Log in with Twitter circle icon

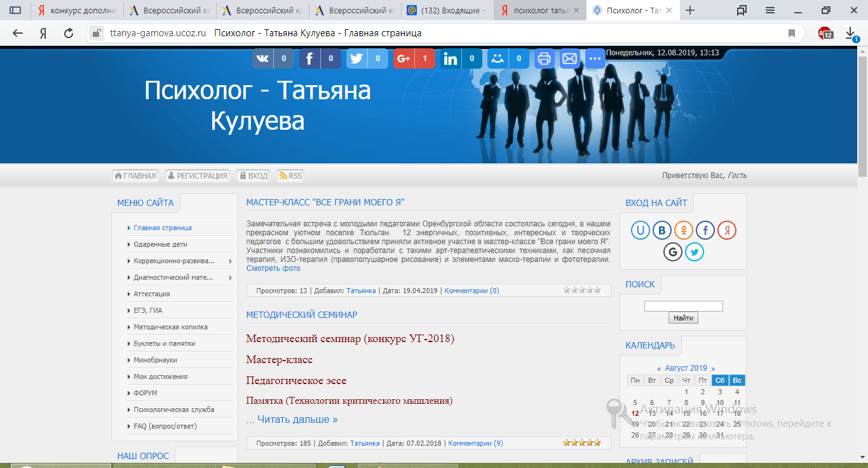point(695,252)
